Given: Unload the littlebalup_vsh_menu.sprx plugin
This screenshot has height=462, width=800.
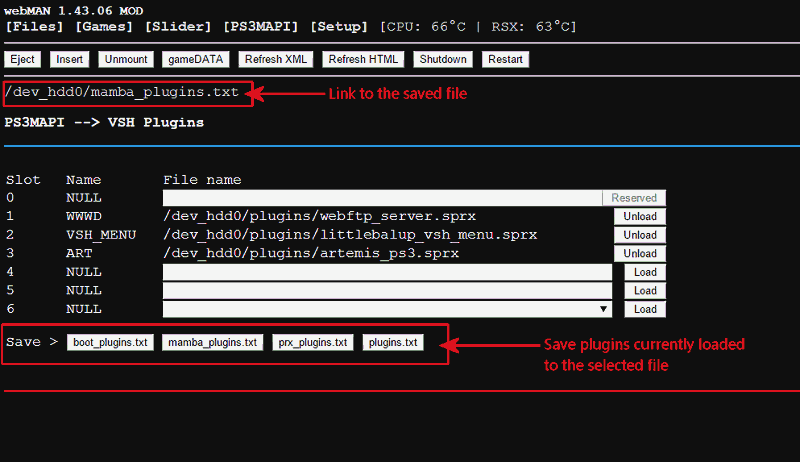Looking at the screenshot, I should coord(640,235).
